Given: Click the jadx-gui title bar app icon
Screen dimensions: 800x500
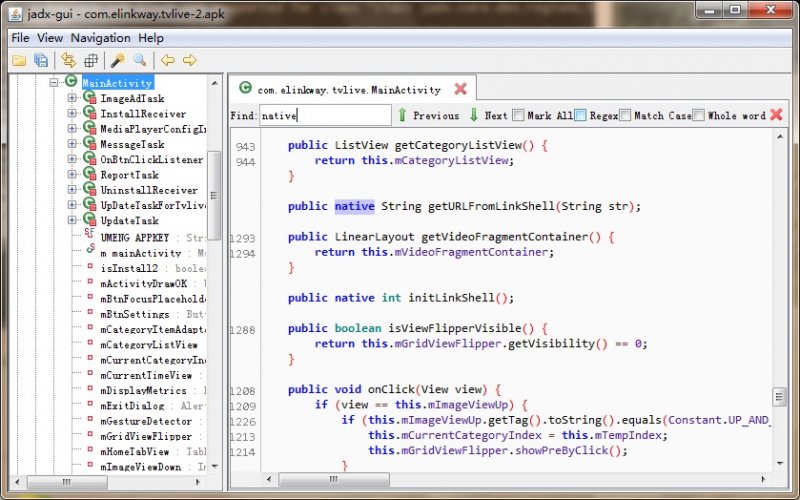Looking at the screenshot, I should (16, 13).
